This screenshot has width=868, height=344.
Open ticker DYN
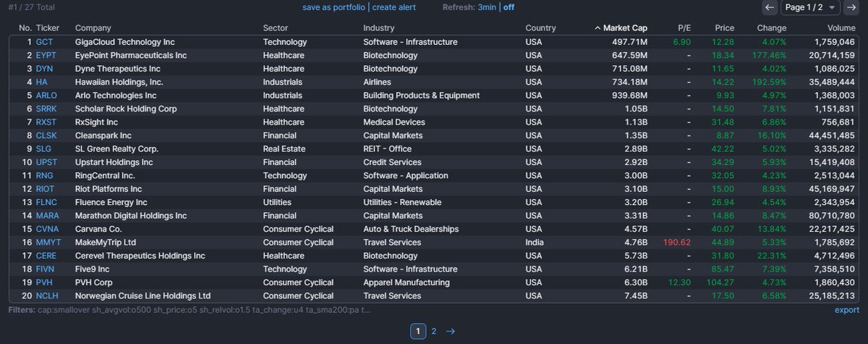(44, 69)
